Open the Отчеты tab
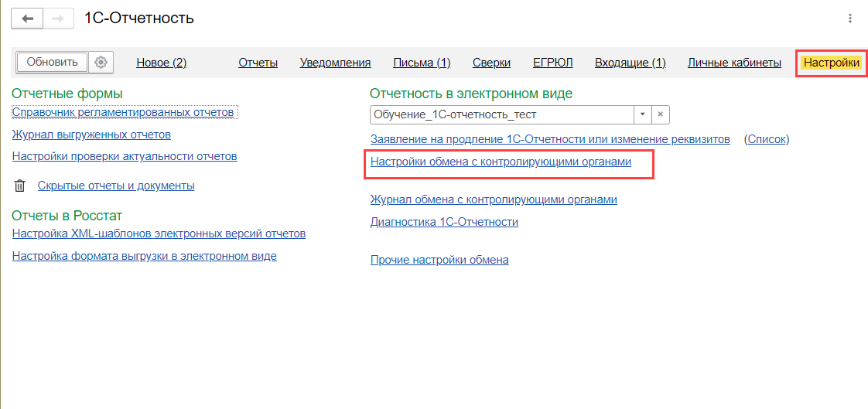The image size is (868, 409). pyautogui.click(x=258, y=63)
